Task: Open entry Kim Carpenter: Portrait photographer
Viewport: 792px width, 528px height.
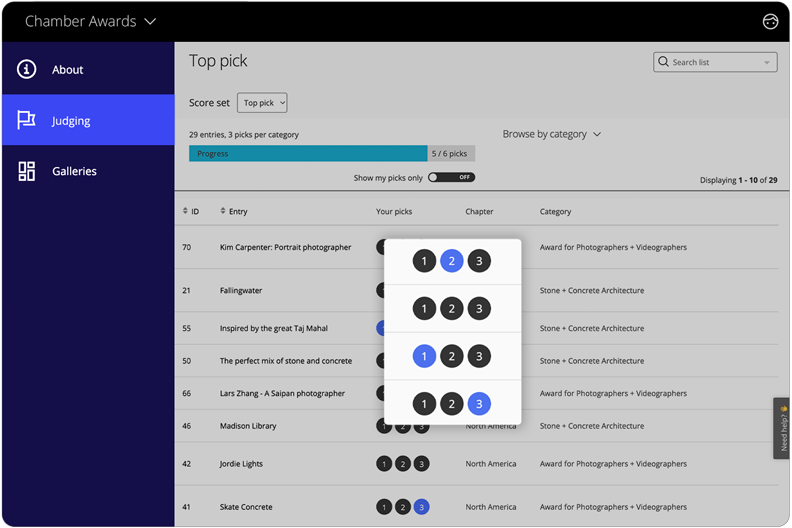Action: pyautogui.click(x=285, y=247)
